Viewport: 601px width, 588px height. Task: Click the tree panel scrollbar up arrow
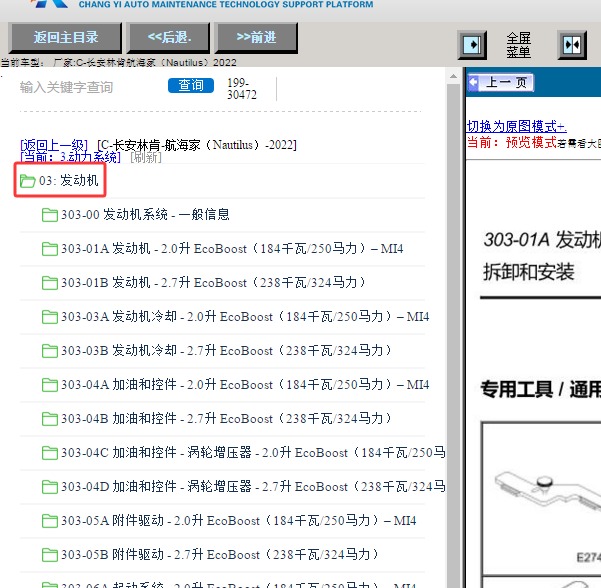coord(453,76)
